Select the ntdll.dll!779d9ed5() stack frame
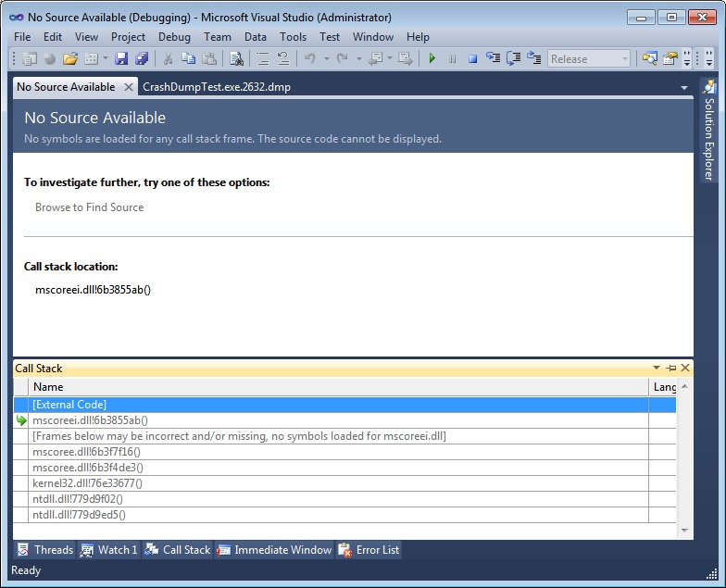726x588 pixels. click(344, 515)
